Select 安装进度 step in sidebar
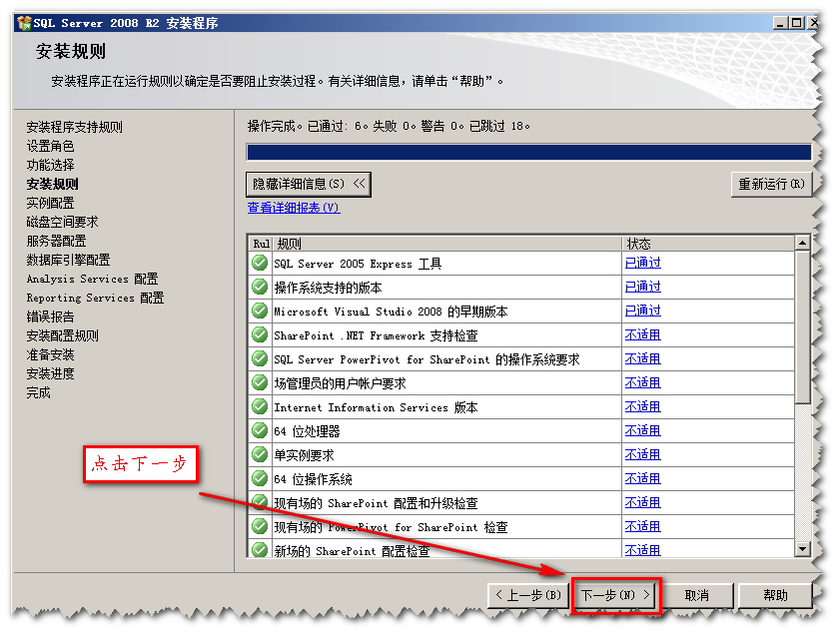The height and width of the screenshot is (635, 840). [x=50, y=373]
